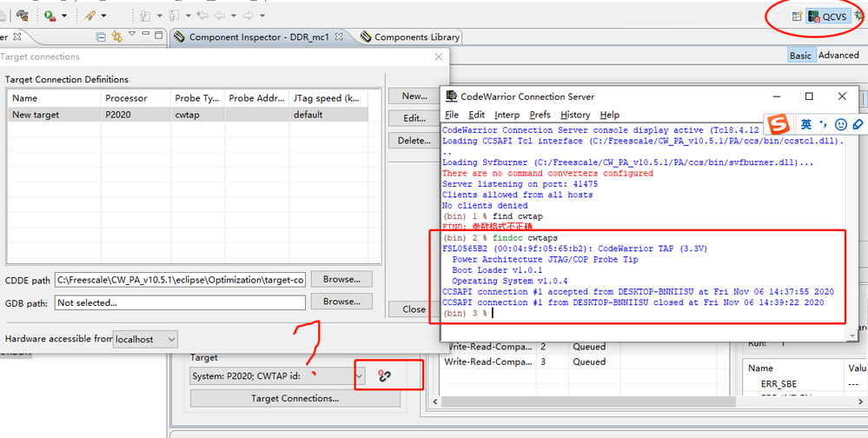Click the Sogou S input method icon
The image size is (868, 438).
tap(779, 124)
